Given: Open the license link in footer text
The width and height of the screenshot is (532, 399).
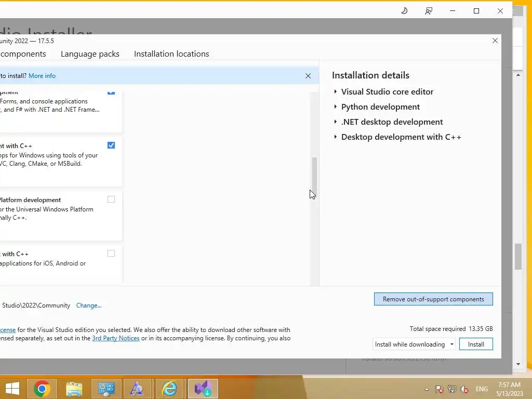Looking at the screenshot, I should click(7, 330).
